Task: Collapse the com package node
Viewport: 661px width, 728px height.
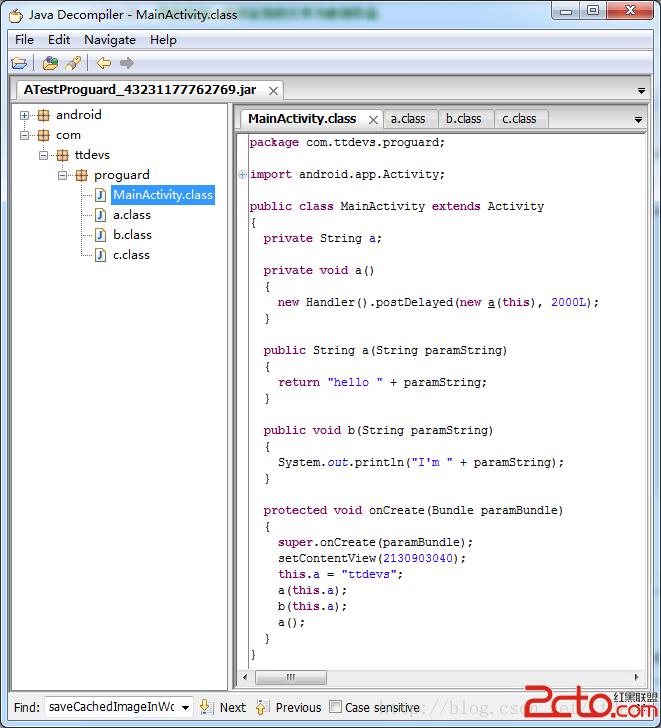Action: coord(24,135)
